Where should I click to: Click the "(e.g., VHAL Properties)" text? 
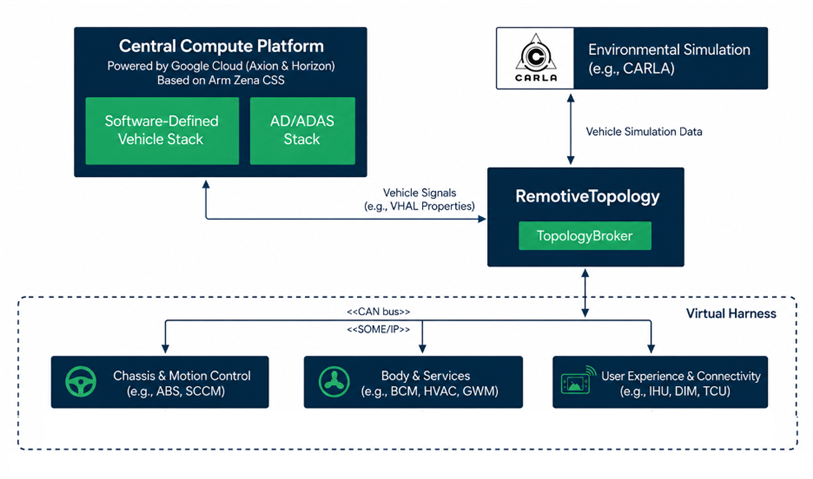419,206
